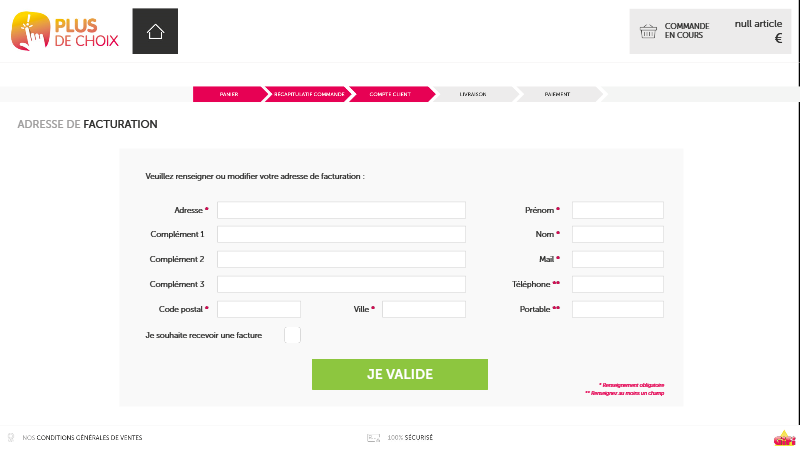Click the Plus de Choix logo
800x450 pixels.
click(66, 31)
